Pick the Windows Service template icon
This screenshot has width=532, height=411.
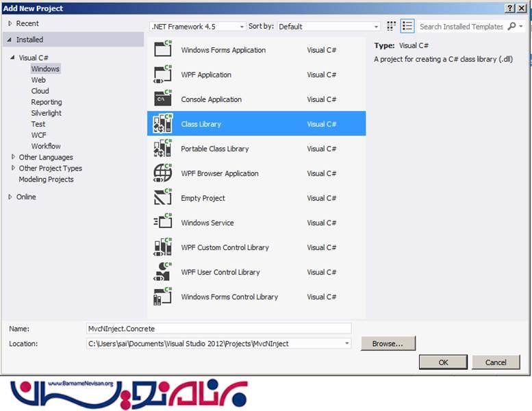pos(162,223)
